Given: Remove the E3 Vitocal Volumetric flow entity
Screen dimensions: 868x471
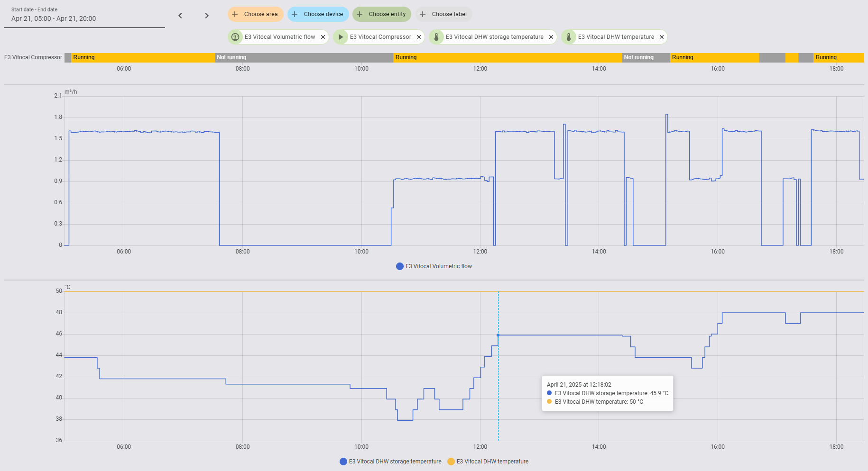Looking at the screenshot, I should click(x=323, y=37).
